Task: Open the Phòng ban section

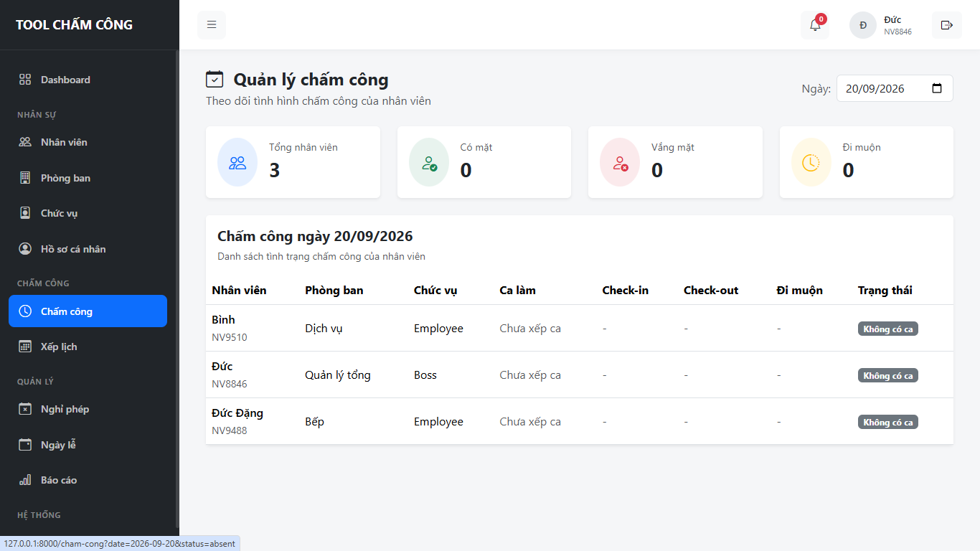Action: (x=88, y=178)
